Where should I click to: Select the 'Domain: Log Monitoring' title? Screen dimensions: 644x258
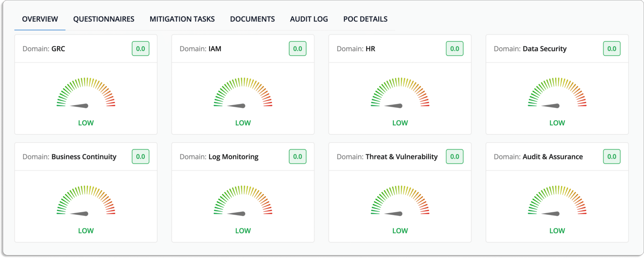[x=219, y=157]
